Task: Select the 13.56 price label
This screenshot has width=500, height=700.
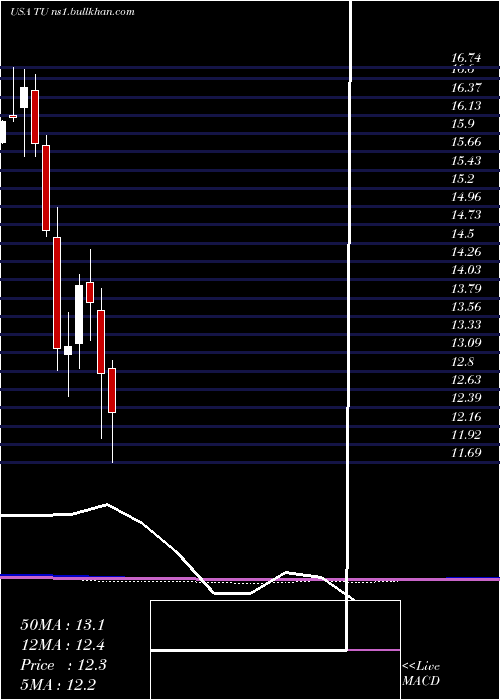Action: tap(466, 307)
